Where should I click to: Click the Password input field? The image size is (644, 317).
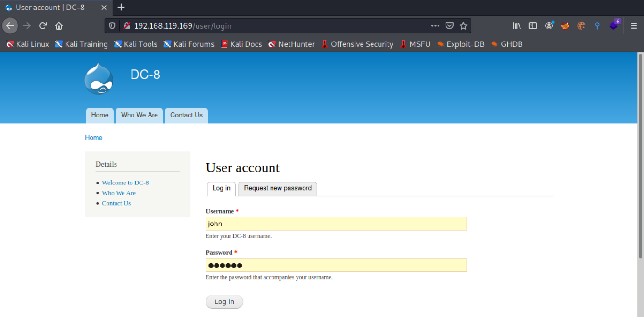tap(336, 265)
